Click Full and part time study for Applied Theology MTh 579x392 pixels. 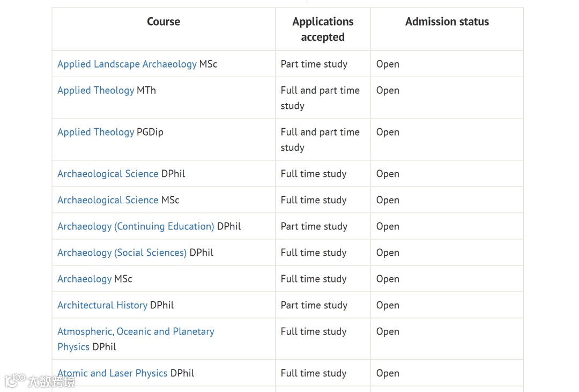[x=320, y=98]
